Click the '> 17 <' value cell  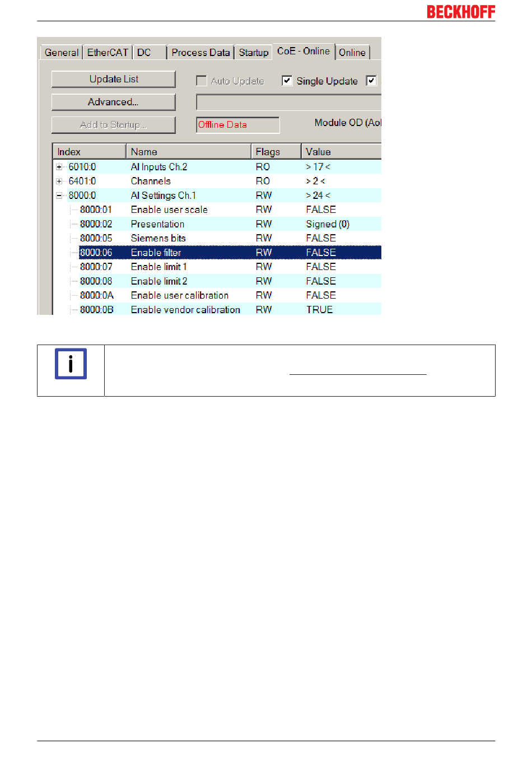click(318, 167)
